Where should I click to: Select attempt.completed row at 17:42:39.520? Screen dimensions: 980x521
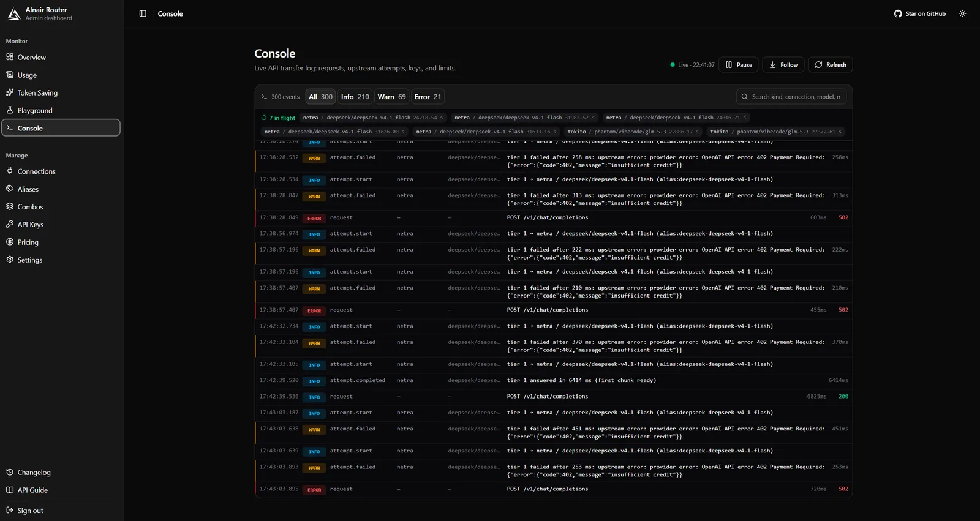pos(554,381)
